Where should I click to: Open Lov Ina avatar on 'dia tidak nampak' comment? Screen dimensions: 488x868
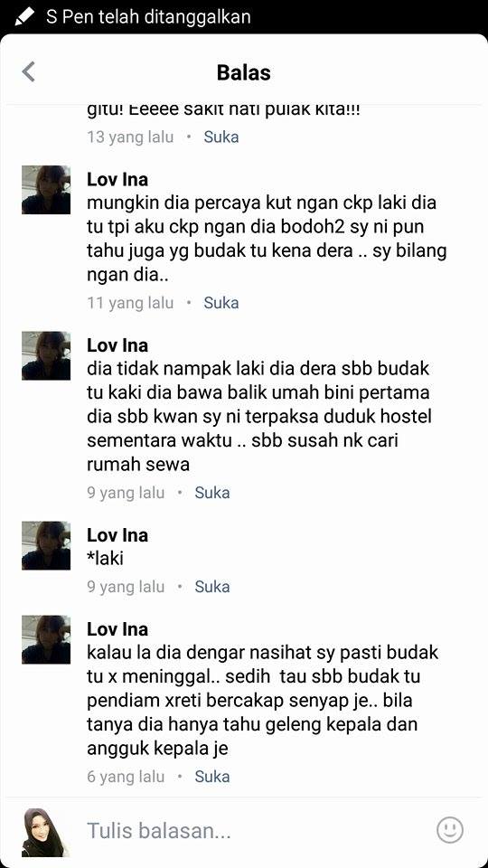(46, 356)
